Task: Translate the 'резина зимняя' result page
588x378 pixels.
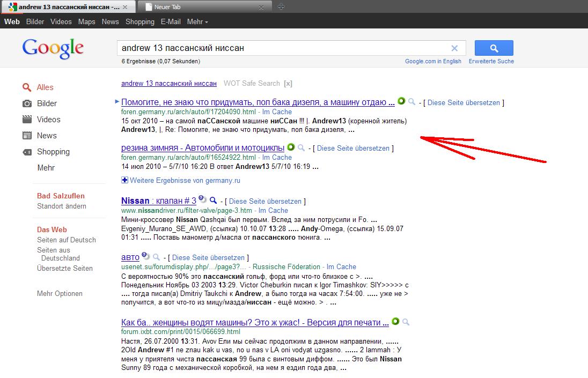Action: tap(353, 149)
